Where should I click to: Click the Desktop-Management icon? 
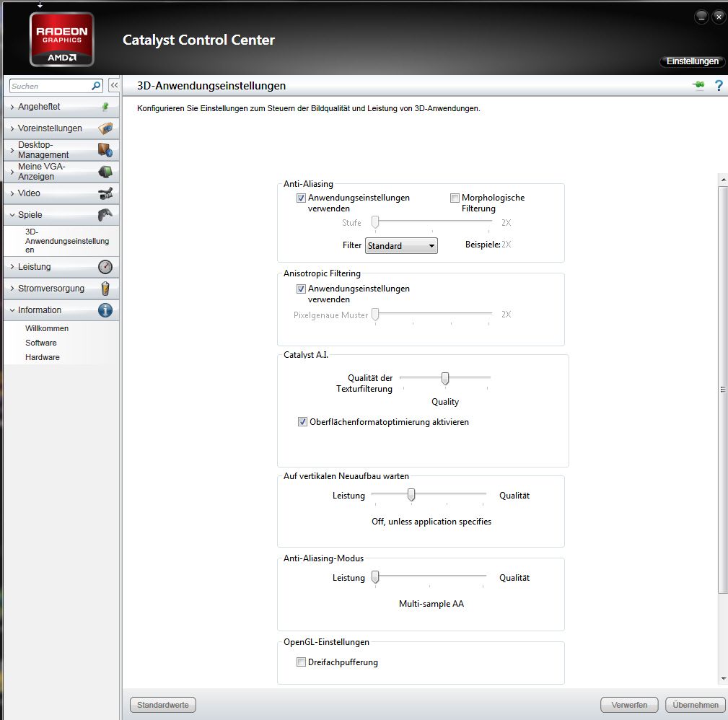[x=105, y=150]
